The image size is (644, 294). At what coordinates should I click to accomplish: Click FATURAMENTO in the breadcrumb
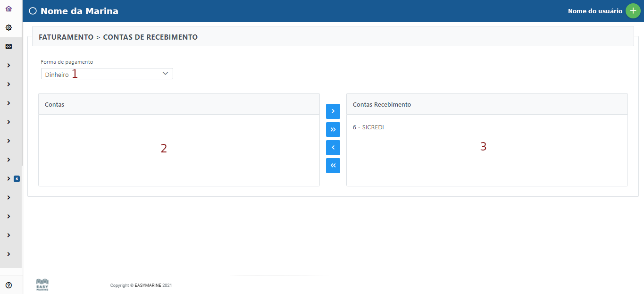[x=66, y=37]
